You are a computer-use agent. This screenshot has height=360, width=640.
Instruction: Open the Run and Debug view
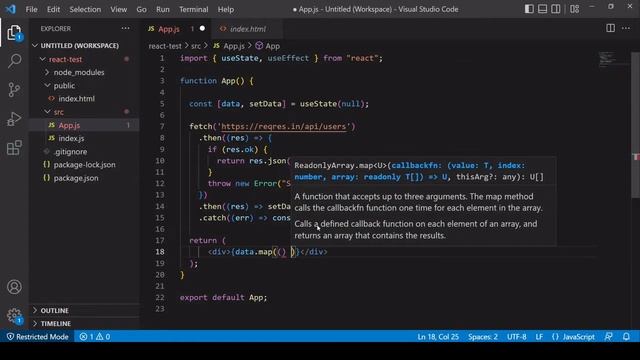click(14, 119)
